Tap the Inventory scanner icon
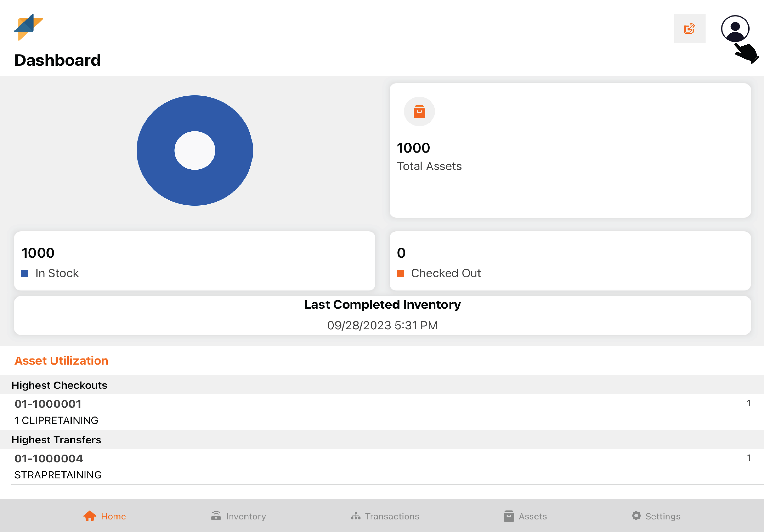 pyautogui.click(x=216, y=516)
